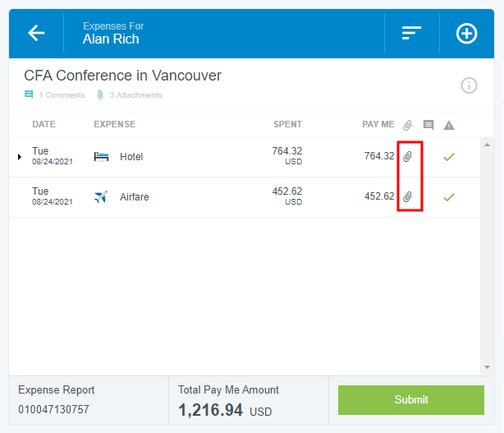Open the Airfare expense attachment paperclip
Screen dimensions: 504x433
(408, 197)
